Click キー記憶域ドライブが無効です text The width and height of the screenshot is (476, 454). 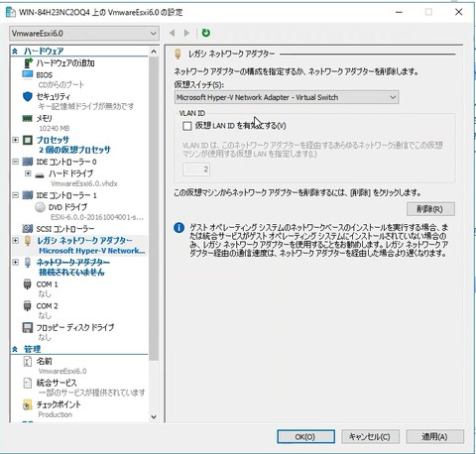click(86, 106)
